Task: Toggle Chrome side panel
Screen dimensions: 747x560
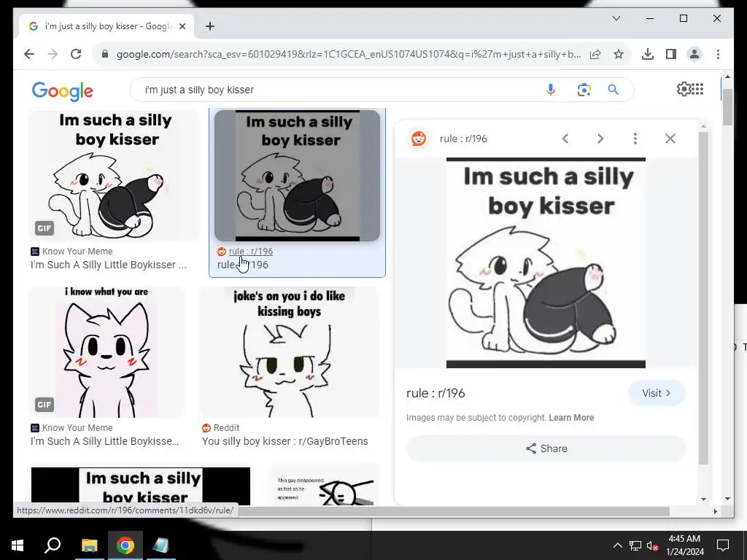Action: 671,54
